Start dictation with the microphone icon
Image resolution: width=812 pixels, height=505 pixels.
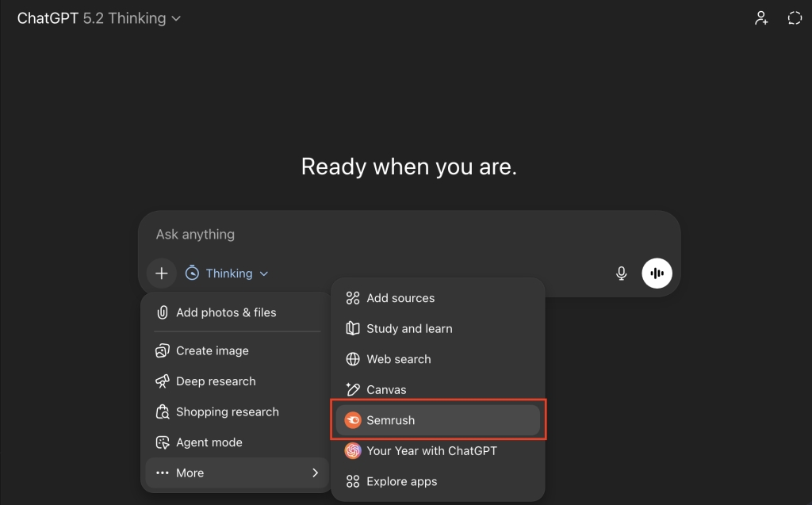(x=622, y=274)
